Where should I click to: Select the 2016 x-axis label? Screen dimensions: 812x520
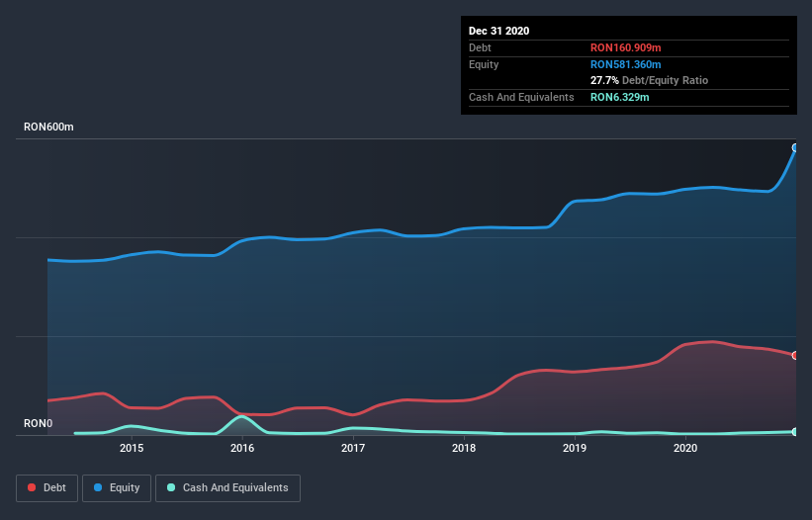(x=242, y=448)
